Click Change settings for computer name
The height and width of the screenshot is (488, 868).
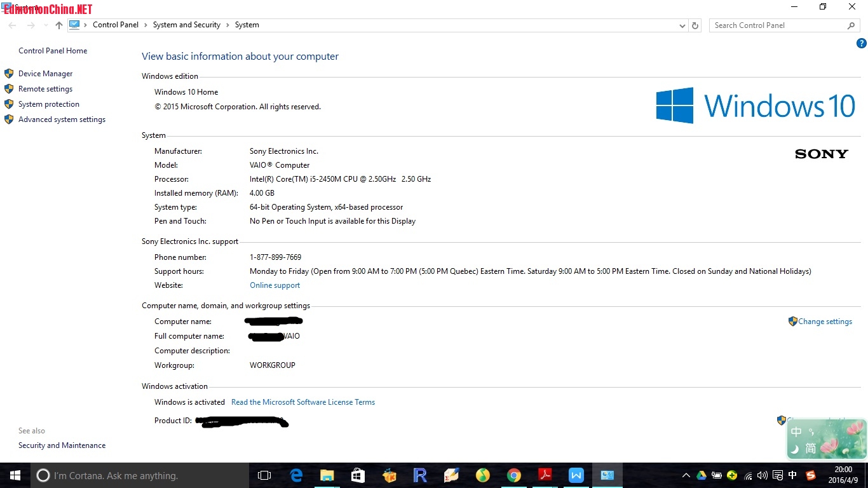[825, 322]
